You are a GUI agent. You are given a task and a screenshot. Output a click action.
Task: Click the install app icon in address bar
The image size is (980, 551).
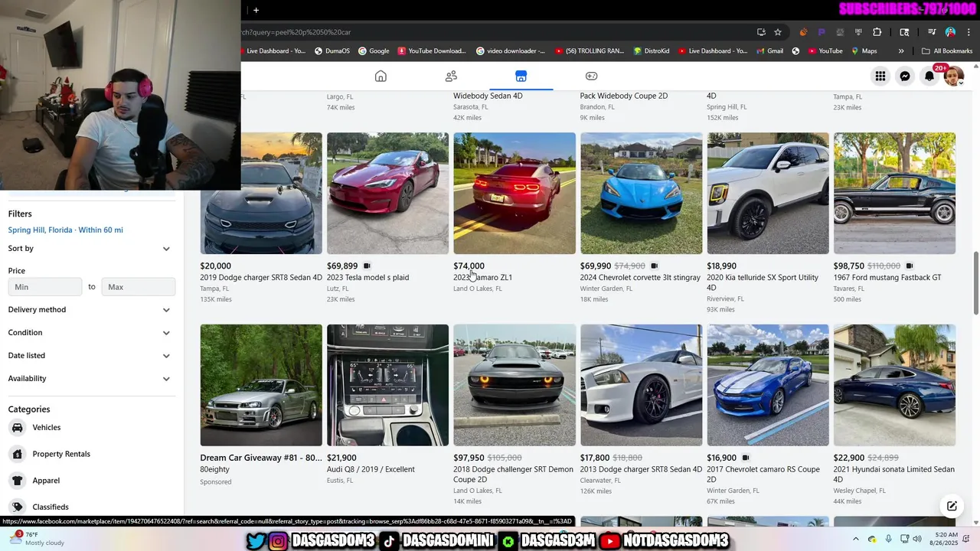tap(761, 32)
